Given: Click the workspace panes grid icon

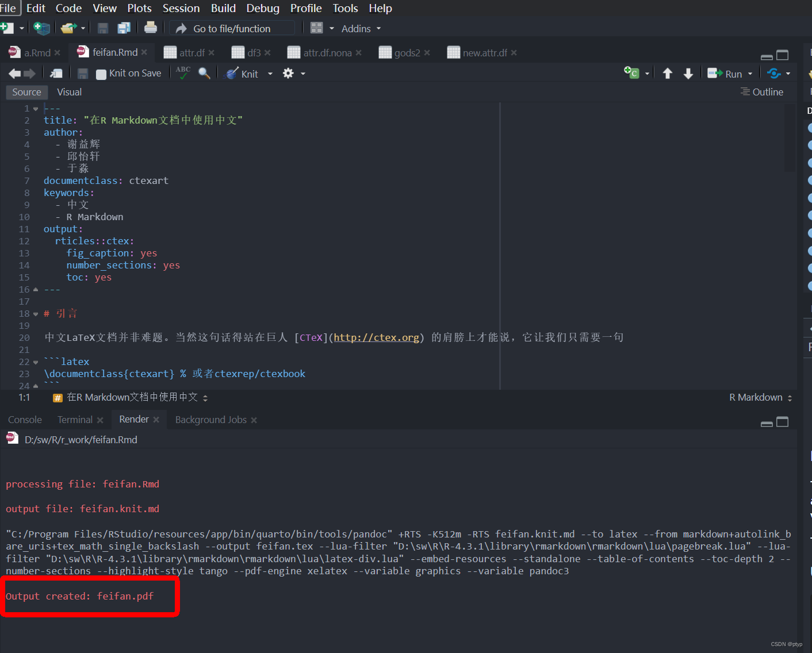Looking at the screenshot, I should coord(316,28).
